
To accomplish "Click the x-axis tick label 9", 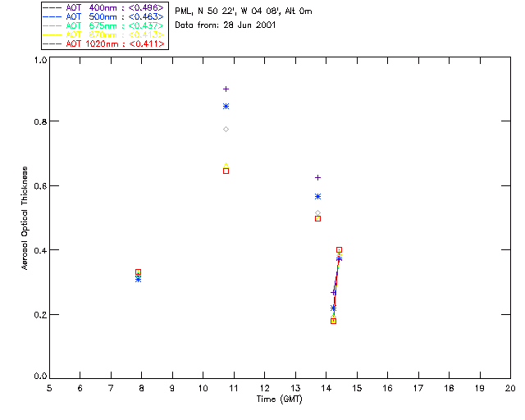I will [x=172, y=388].
